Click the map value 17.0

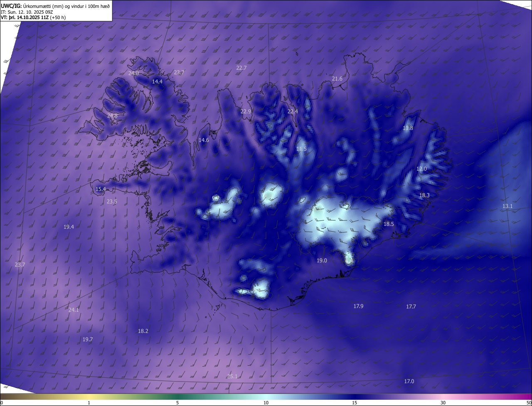click(409, 382)
